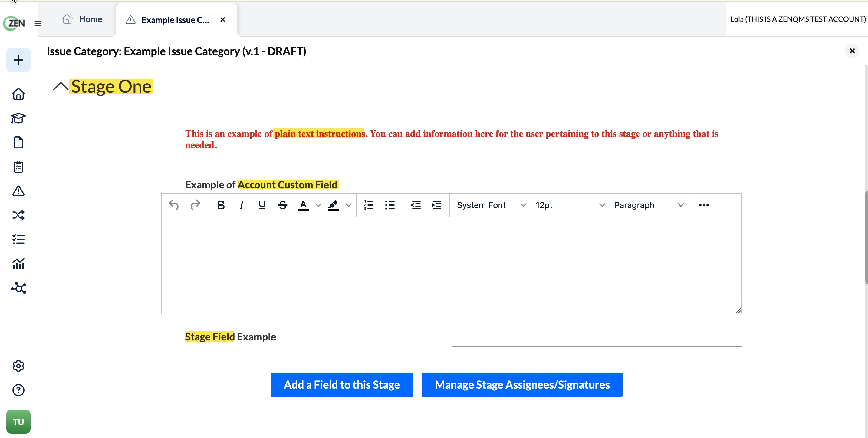Click the 'Example of Account Custom Field' label

(261, 185)
